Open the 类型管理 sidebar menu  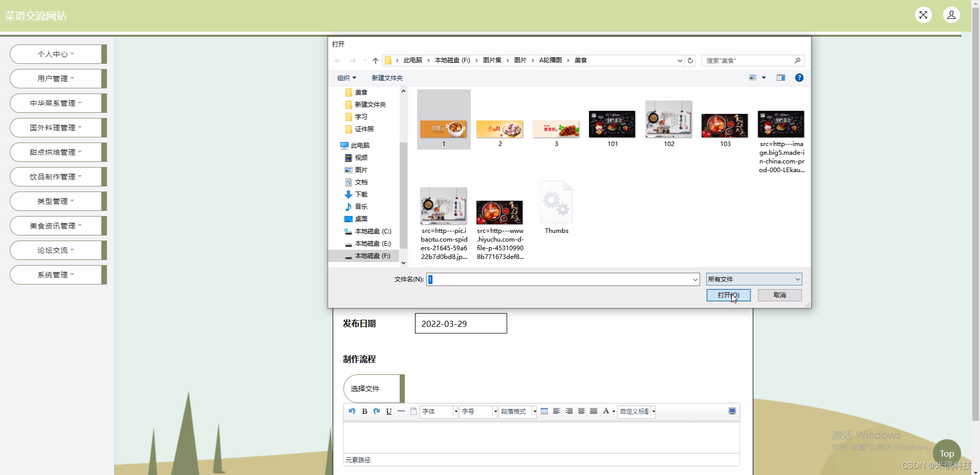point(58,201)
